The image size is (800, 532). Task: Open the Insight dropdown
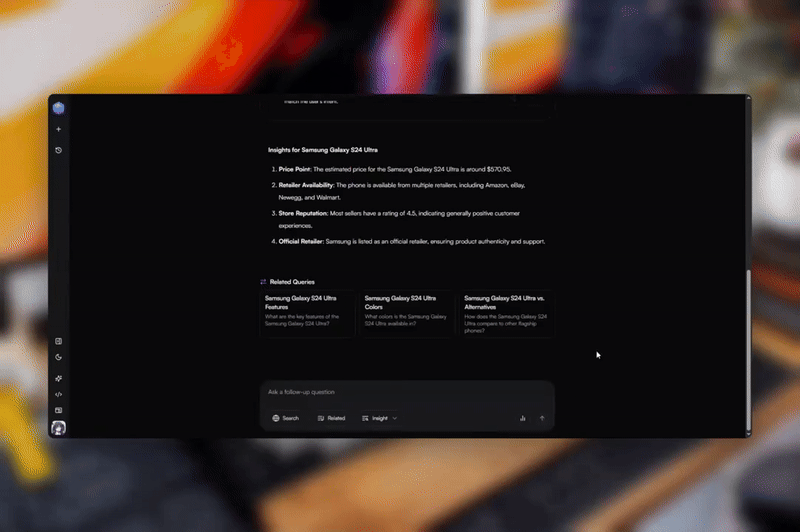380,418
